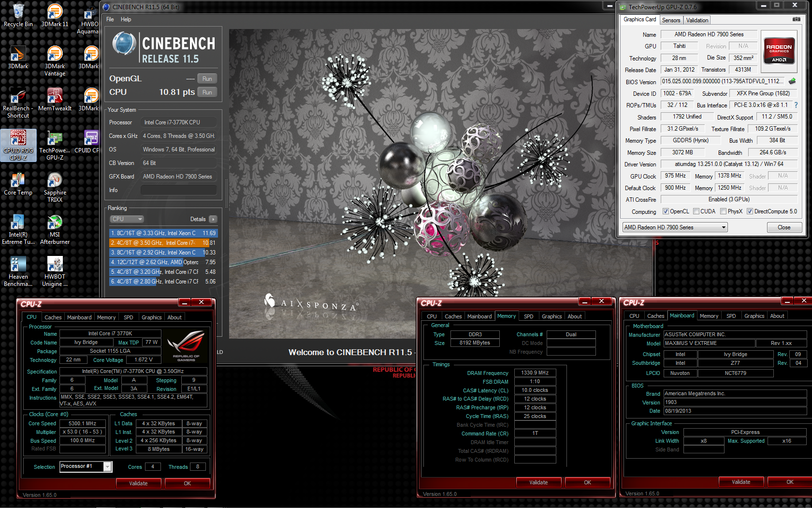812x508 pixels.
Task: Switch to the Sensors tab in GPU-Z
Action: pyautogui.click(x=671, y=20)
